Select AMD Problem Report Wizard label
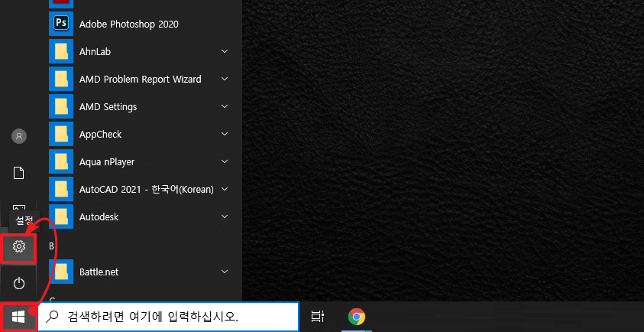Viewport: 644px width, 332px height. 140,79
